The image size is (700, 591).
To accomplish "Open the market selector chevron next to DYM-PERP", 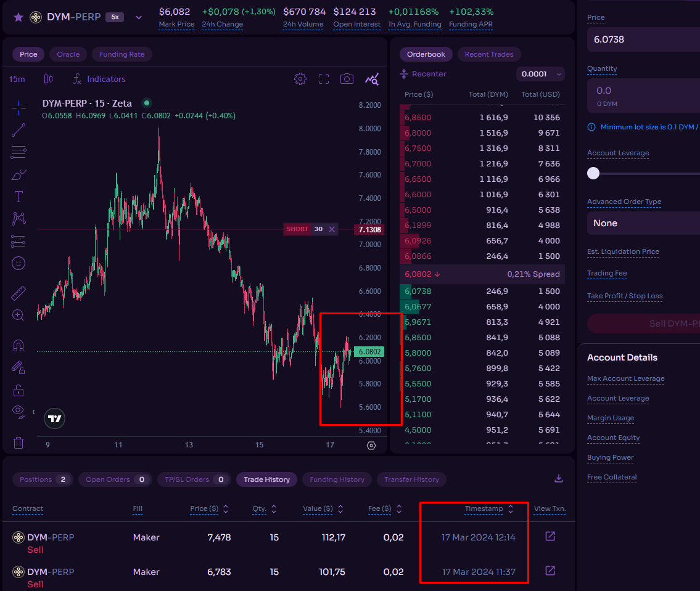I will coord(139,17).
